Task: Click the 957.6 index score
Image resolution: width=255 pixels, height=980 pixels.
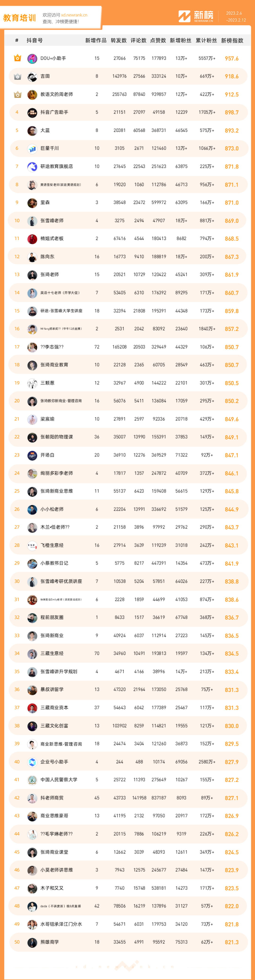Action: tap(232, 59)
